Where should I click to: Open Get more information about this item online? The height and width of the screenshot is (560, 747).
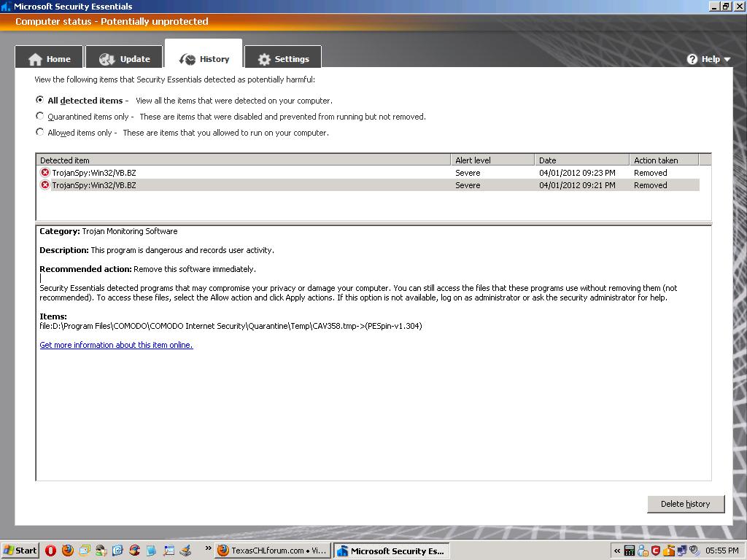(116, 345)
